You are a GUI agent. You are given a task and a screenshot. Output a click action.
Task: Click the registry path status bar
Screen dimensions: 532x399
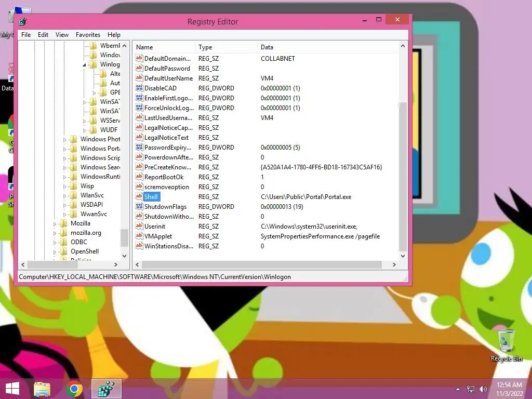(x=212, y=277)
